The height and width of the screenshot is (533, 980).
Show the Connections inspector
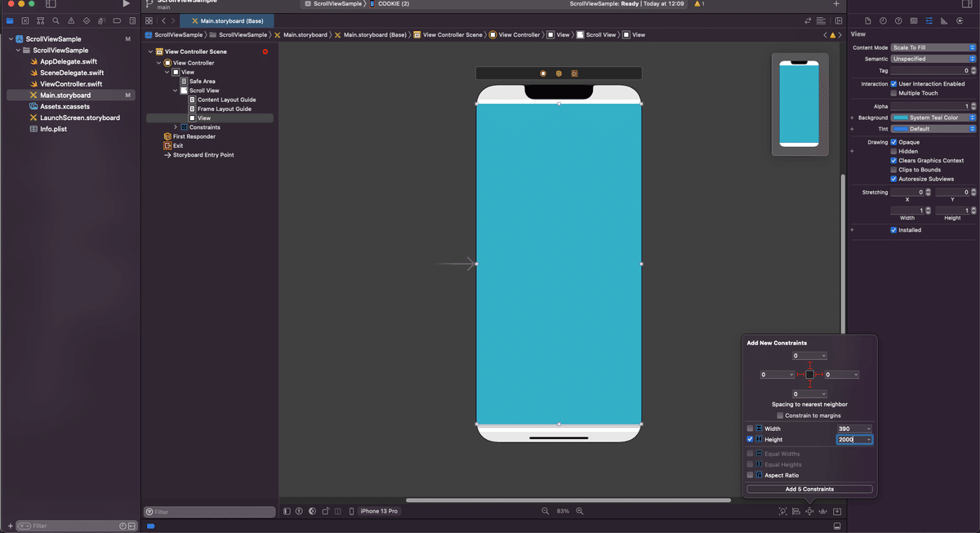[x=960, y=20]
